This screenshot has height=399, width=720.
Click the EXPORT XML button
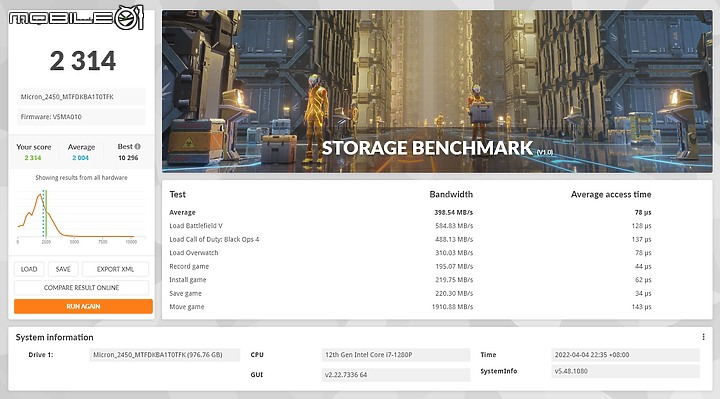tap(115, 269)
